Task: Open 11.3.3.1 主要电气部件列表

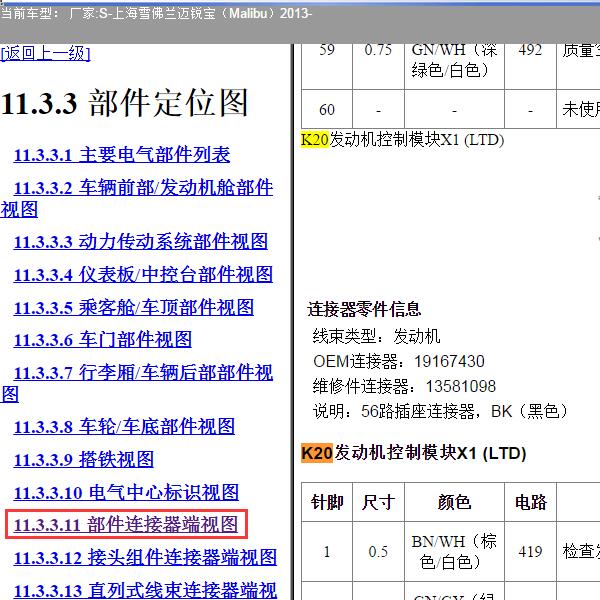Action: [x=122, y=155]
